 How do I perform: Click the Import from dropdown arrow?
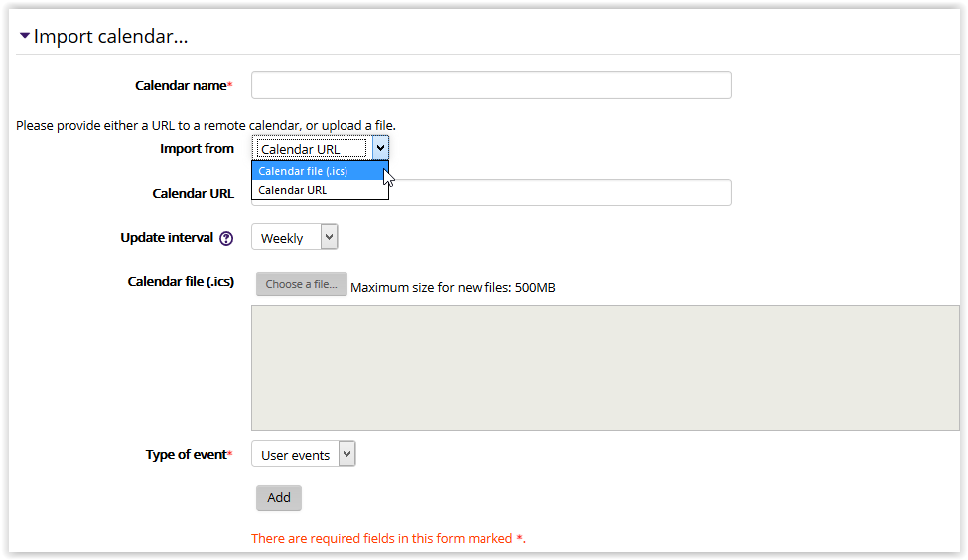click(380, 149)
